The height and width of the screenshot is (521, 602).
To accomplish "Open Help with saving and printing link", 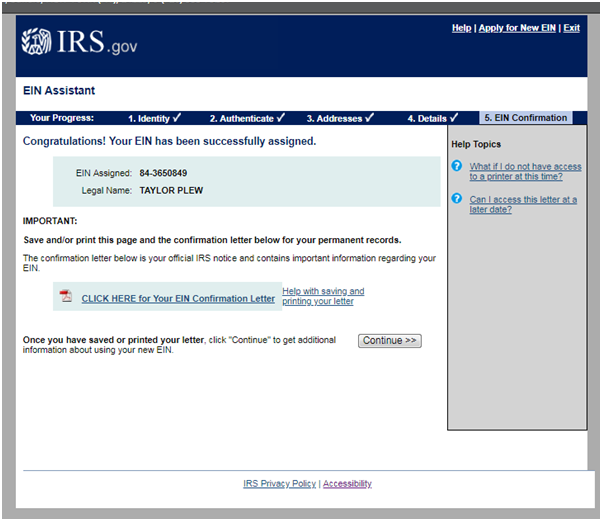I will 322,296.
